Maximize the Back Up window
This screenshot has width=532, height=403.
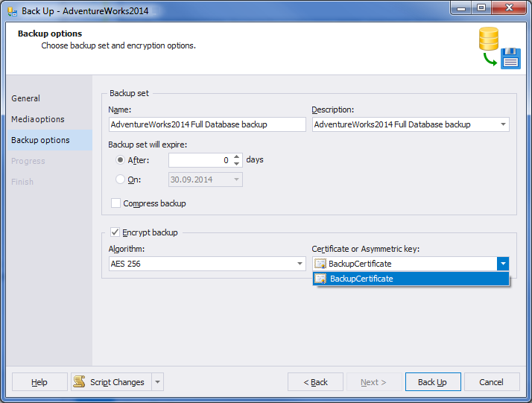[x=481, y=7]
